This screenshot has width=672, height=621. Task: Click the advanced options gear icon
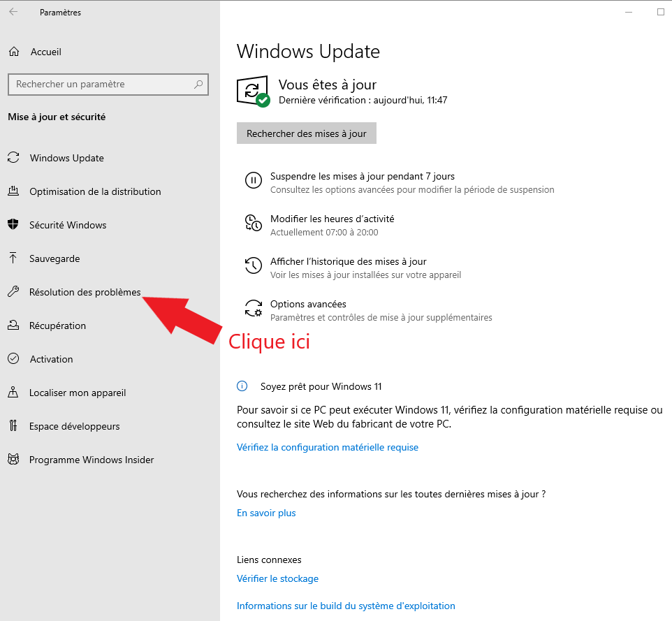(x=254, y=308)
